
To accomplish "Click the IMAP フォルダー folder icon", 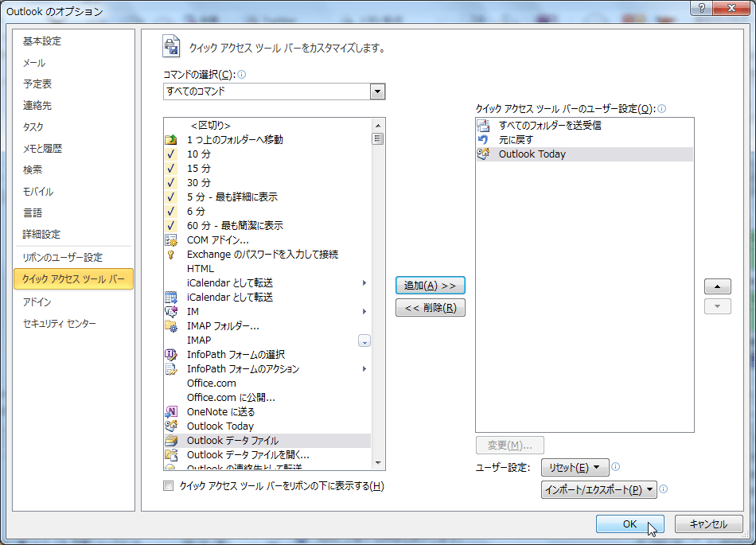I will [x=171, y=326].
